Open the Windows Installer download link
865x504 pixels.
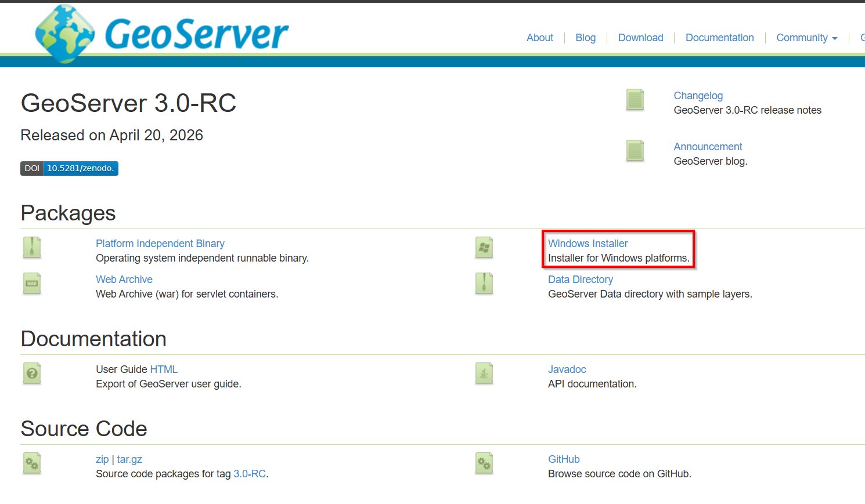588,244
